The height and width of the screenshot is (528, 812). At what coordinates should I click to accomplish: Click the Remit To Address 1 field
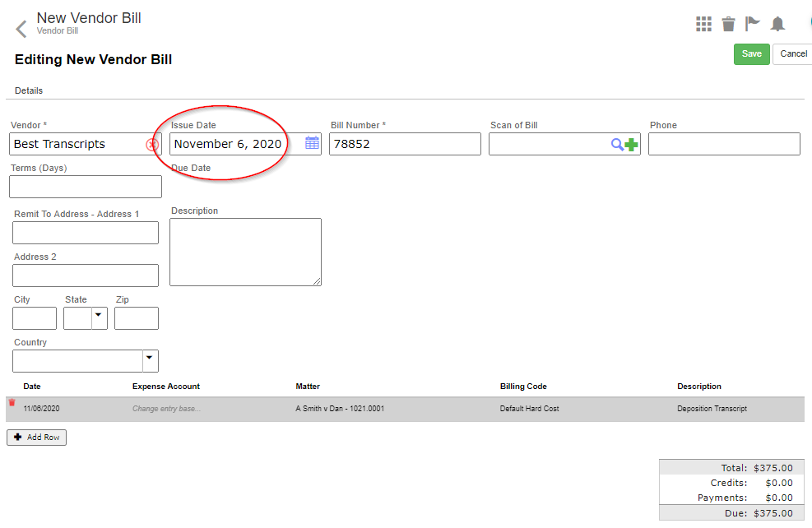coord(86,233)
